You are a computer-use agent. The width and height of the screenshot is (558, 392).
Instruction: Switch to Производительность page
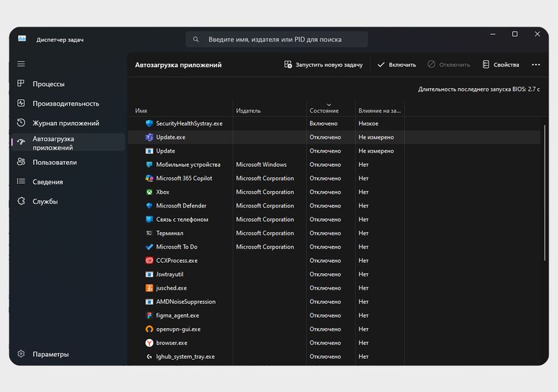pyautogui.click(x=66, y=104)
